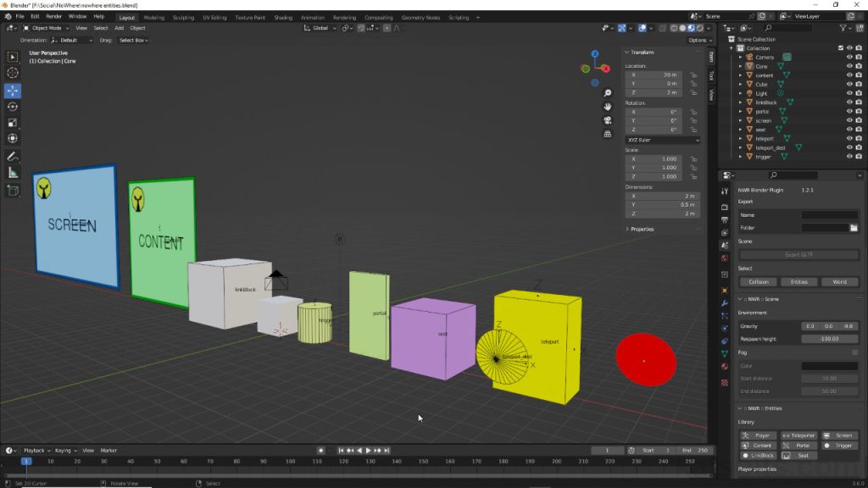Pick the 3D Cursor tool
Image resolution: width=868 pixels, height=488 pixels.
[13, 74]
